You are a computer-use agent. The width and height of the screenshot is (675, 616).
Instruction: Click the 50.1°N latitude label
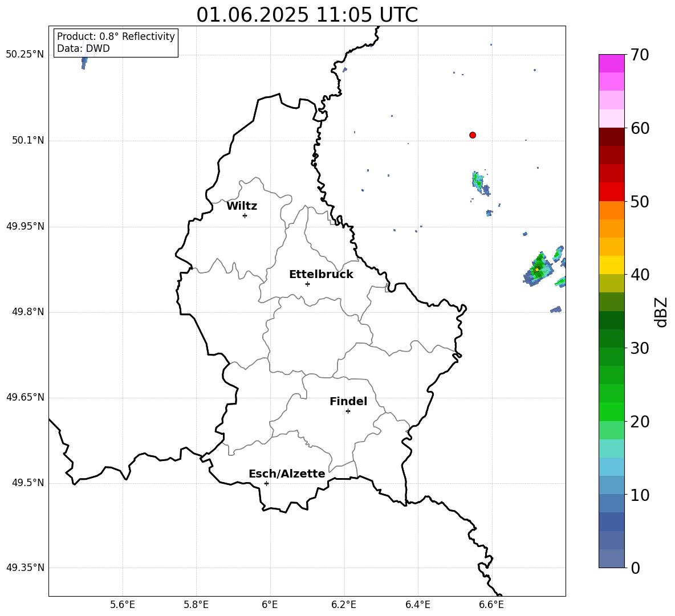pyautogui.click(x=28, y=141)
